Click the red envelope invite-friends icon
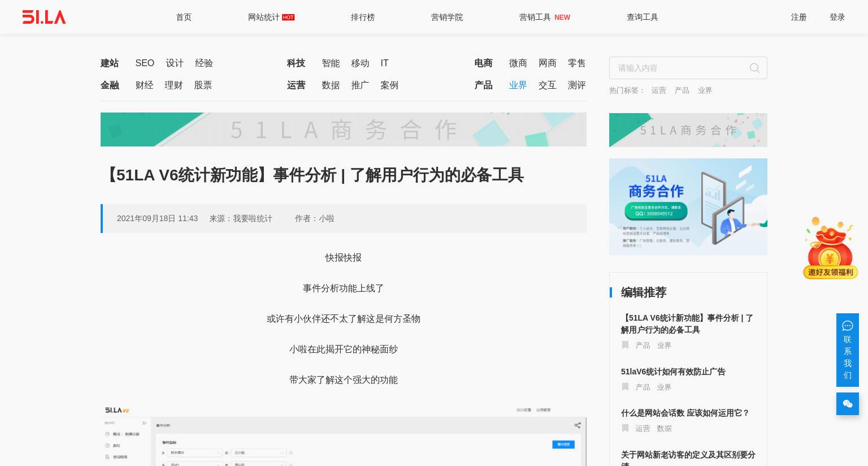 point(830,248)
